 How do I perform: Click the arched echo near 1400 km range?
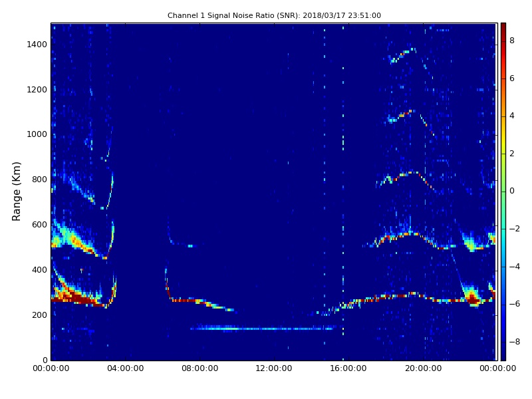(404, 55)
